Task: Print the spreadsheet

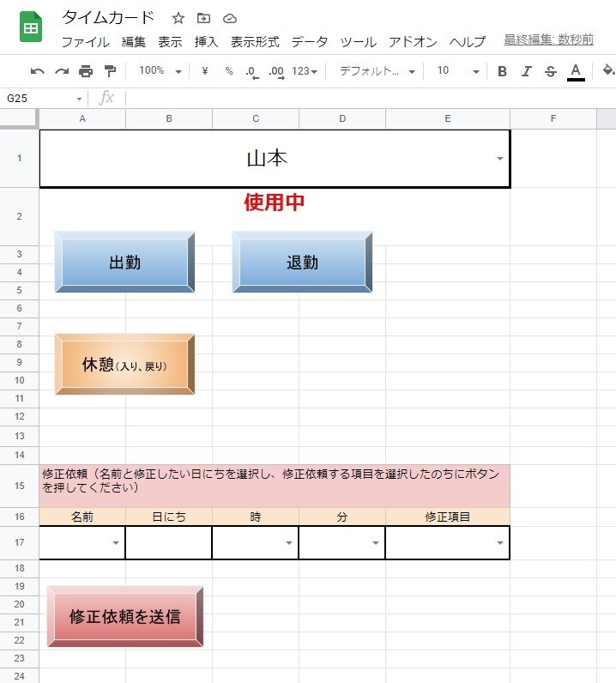Action: (x=86, y=71)
